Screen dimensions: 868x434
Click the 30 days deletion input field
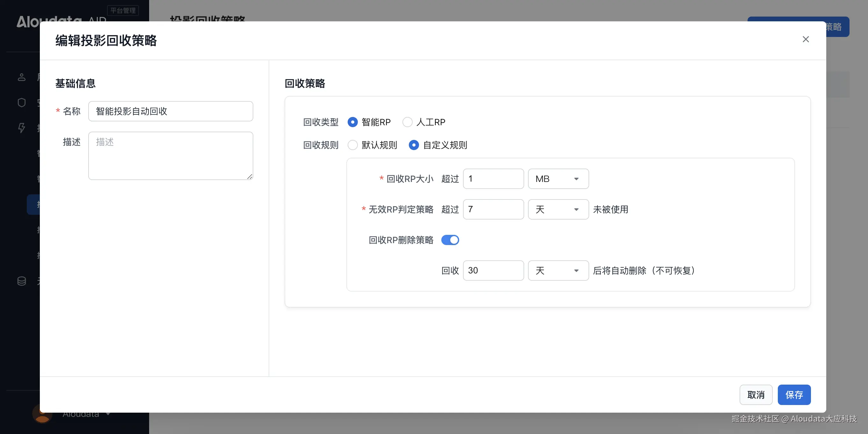(493, 271)
